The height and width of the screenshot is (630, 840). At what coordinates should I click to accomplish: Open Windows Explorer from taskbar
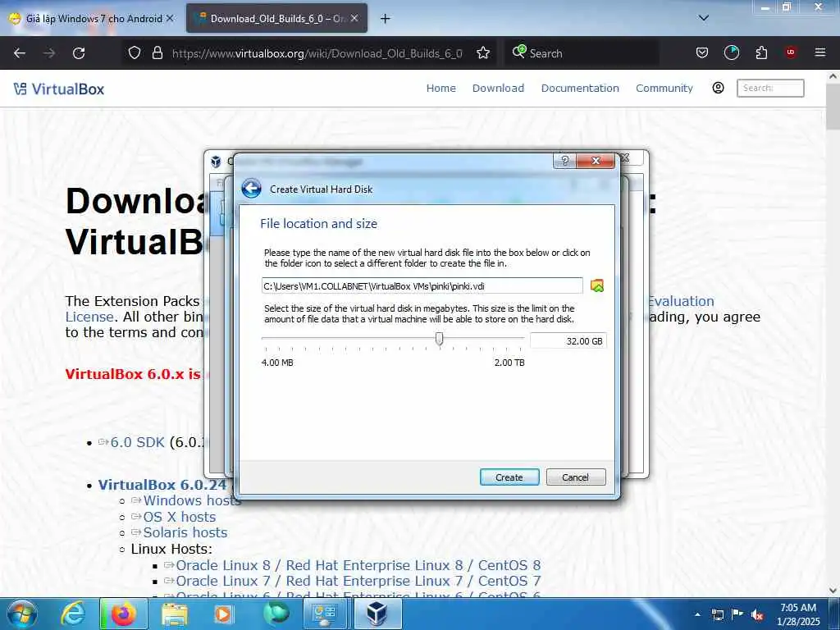click(x=175, y=614)
